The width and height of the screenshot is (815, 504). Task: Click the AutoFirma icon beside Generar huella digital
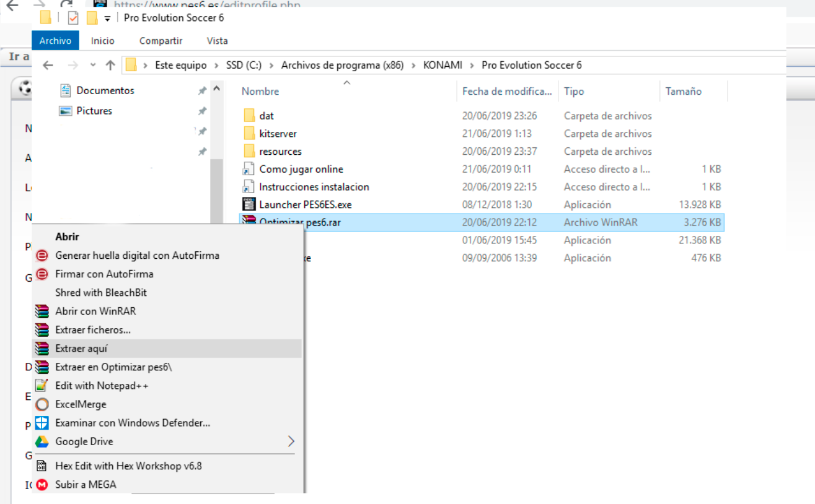click(x=42, y=255)
